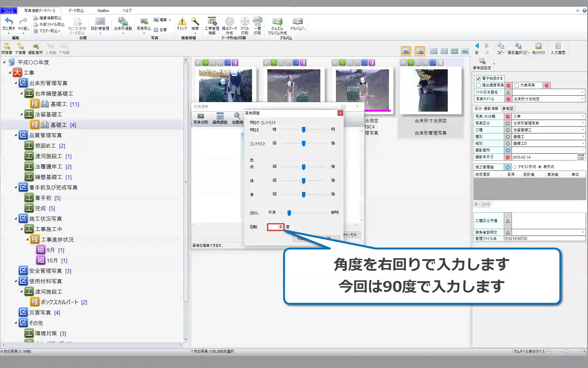Click the チェック warning icon in ribbon
Image resolution: width=588 pixels, height=368 pixels.
(x=182, y=21)
